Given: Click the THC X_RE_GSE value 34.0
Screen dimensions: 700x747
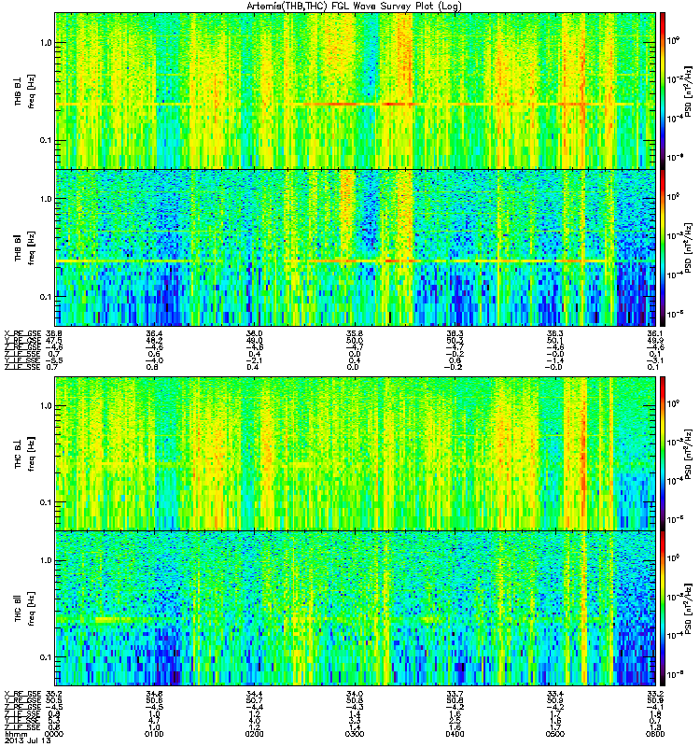Looking at the screenshot, I should (355, 694).
